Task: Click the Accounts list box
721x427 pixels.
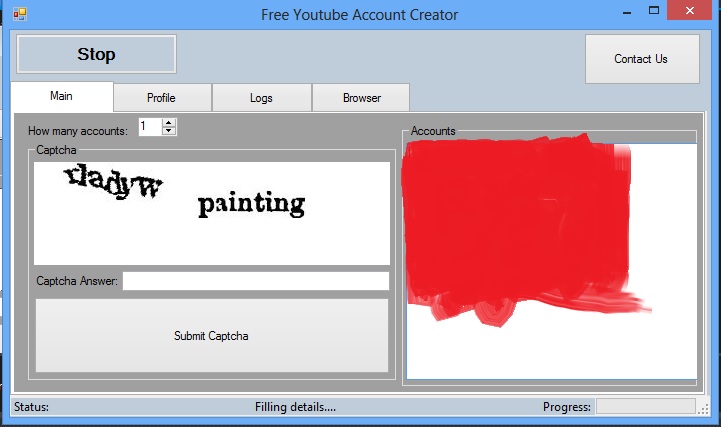Action: [551, 261]
